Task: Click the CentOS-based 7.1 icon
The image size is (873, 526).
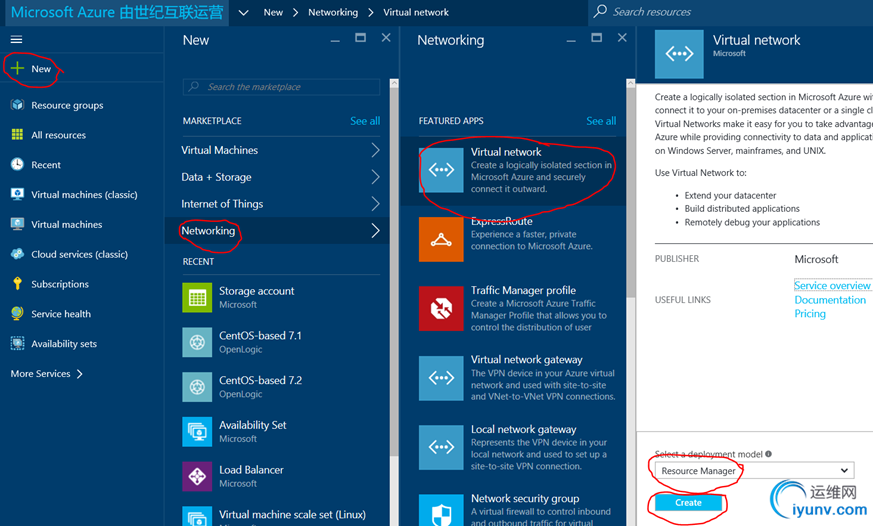Action: point(197,342)
